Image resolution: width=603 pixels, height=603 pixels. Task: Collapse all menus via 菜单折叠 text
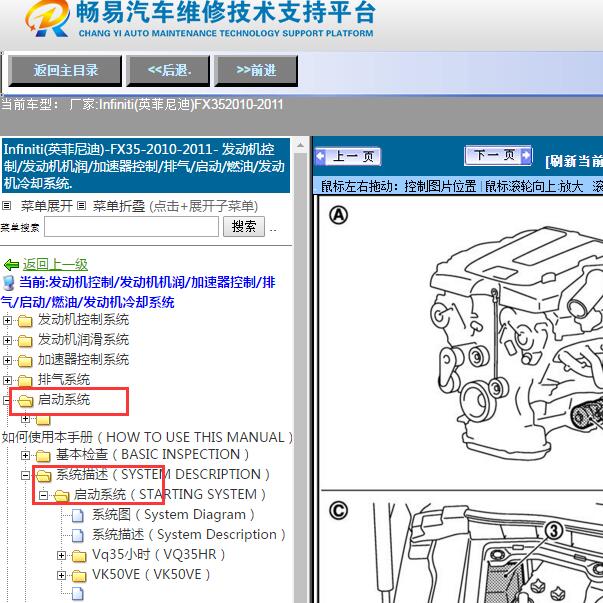(x=119, y=206)
